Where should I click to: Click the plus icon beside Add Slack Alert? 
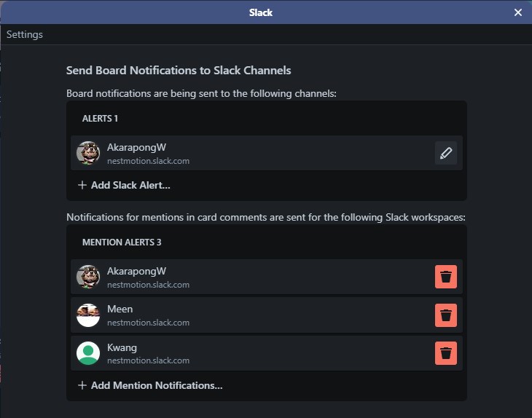(x=82, y=185)
